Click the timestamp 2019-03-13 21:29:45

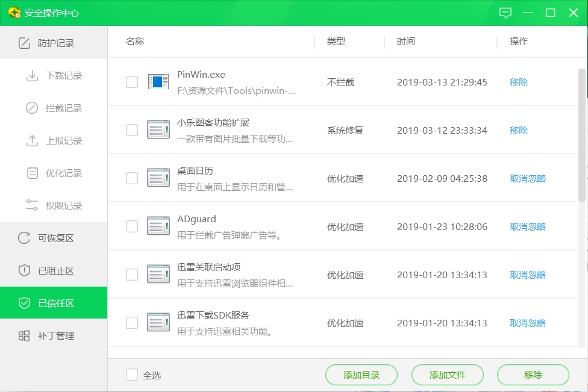click(x=442, y=82)
